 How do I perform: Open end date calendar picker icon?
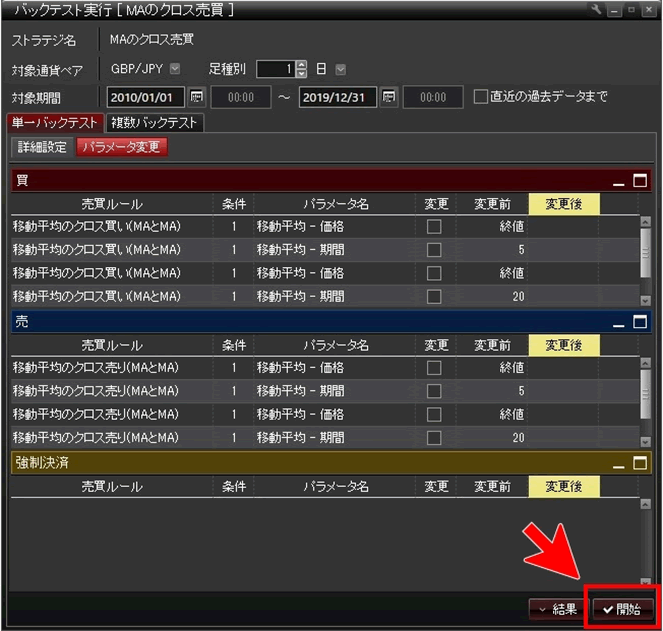pyautogui.click(x=388, y=97)
